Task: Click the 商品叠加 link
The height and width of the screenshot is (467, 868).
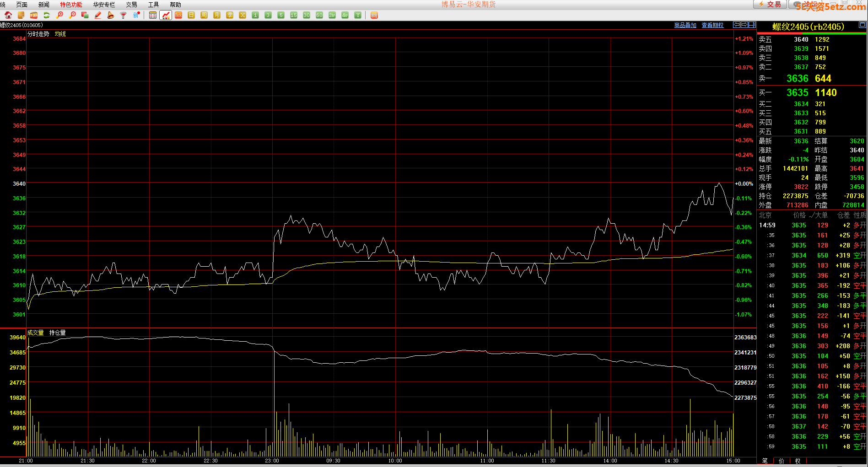Action: click(685, 25)
